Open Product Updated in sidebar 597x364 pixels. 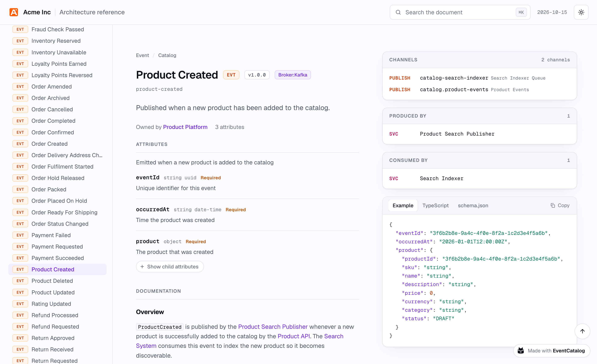57,292
